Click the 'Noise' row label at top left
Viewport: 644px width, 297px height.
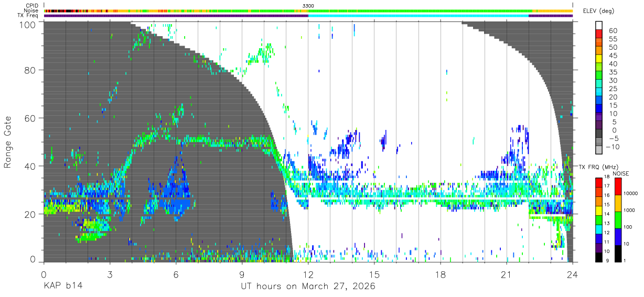tap(31, 10)
